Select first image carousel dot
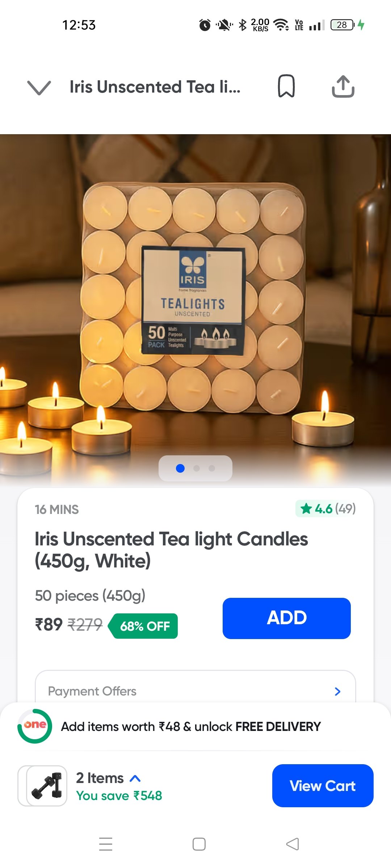The width and height of the screenshot is (391, 868). [x=180, y=468]
